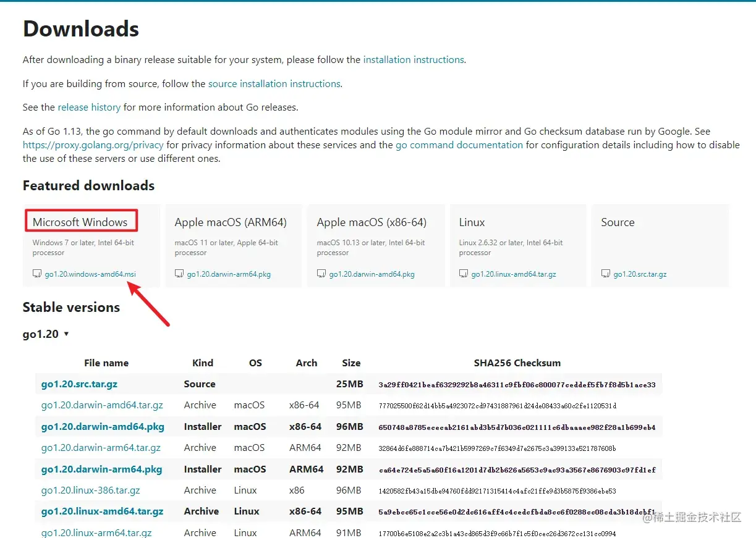Download featured go1.20.src.tar.gz file
The height and width of the screenshot is (538, 756).
(x=640, y=274)
